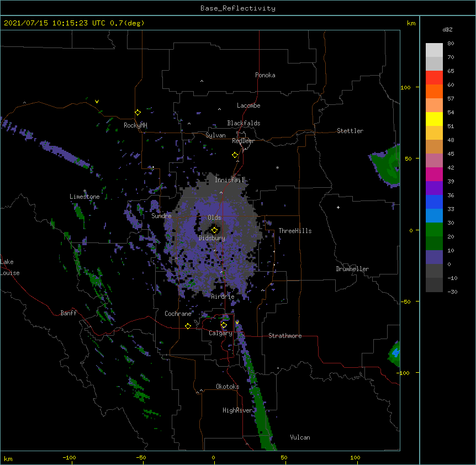The height and width of the screenshot is (465, 476).
Task: Select the red swatch in dBZ legend
Action: click(434, 78)
